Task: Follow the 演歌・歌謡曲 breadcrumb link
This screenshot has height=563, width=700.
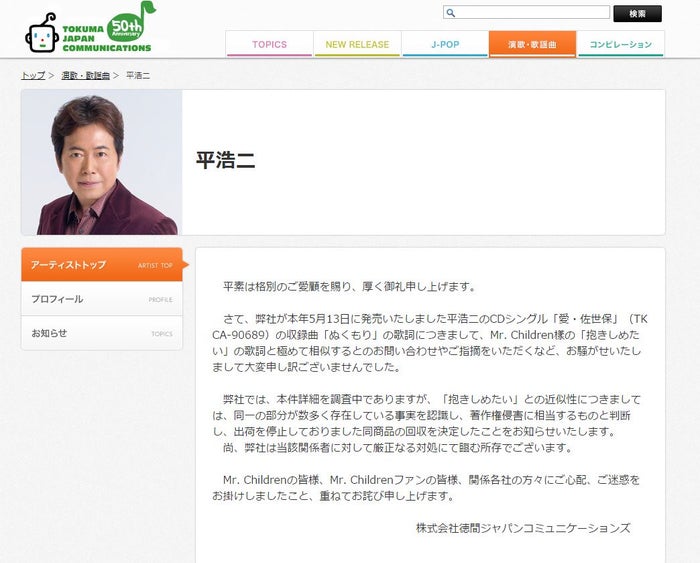Action: [x=85, y=75]
